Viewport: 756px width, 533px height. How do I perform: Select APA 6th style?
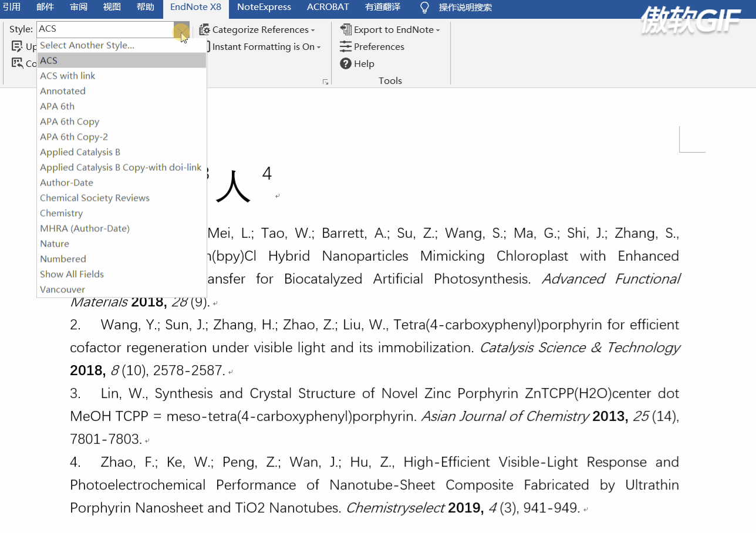point(122,106)
